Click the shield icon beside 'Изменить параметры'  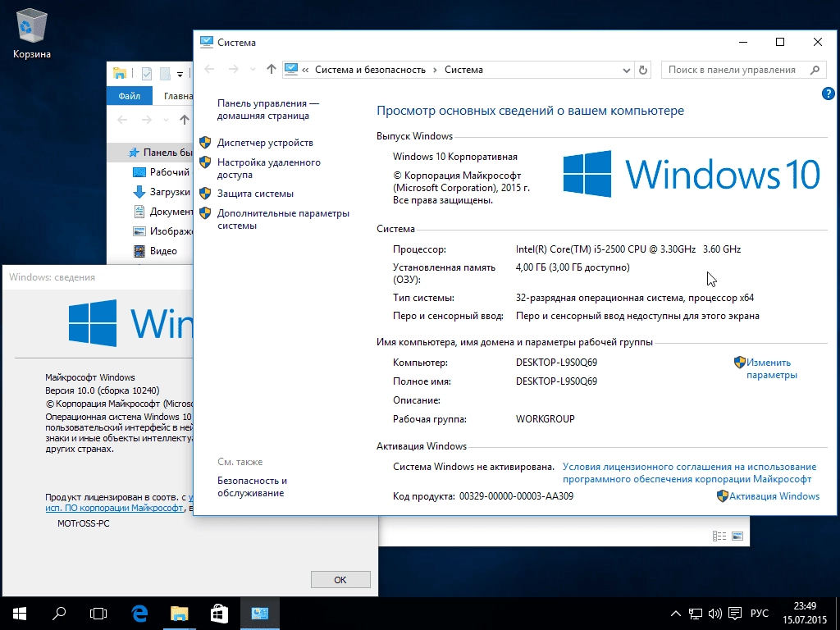point(739,363)
